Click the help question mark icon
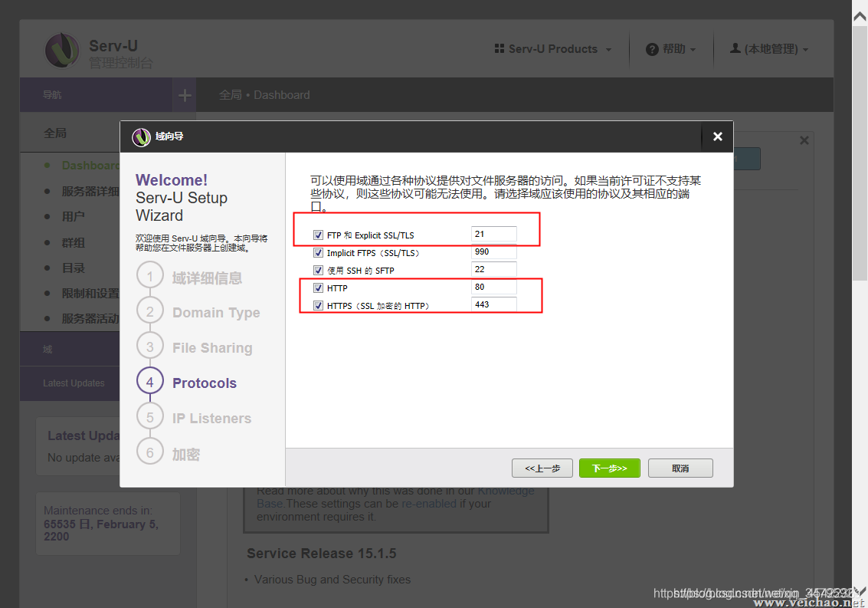 pyautogui.click(x=652, y=49)
